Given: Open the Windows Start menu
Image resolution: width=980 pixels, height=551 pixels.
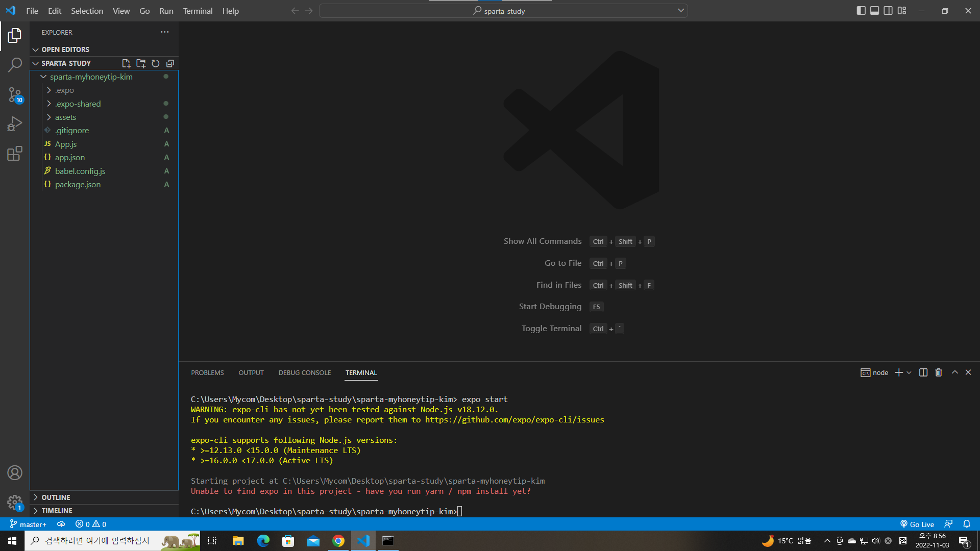Looking at the screenshot, I should pyautogui.click(x=12, y=541).
